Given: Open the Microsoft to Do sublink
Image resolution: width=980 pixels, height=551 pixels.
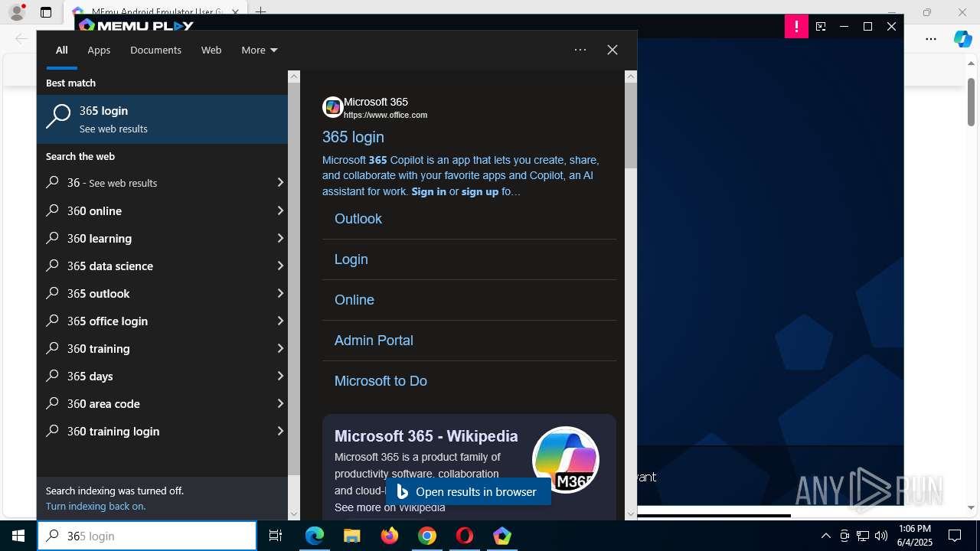Looking at the screenshot, I should (x=381, y=381).
